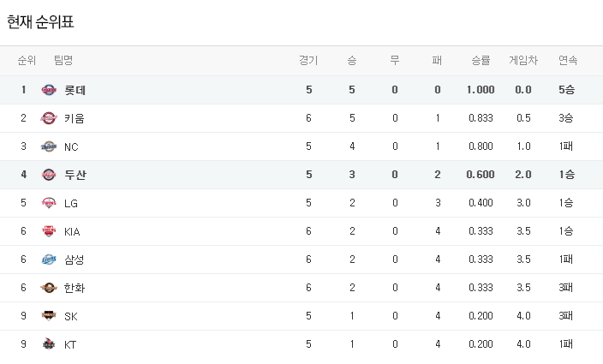The width and height of the screenshot is (603, 364).
Task: Select the 한화 team name
Action: point(75,288)
